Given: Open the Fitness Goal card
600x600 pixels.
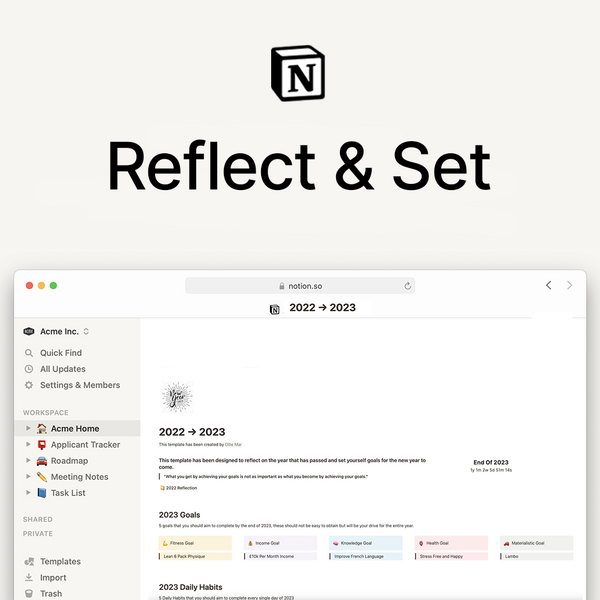Looking at the screenshot, I should [x=195, y=543].
